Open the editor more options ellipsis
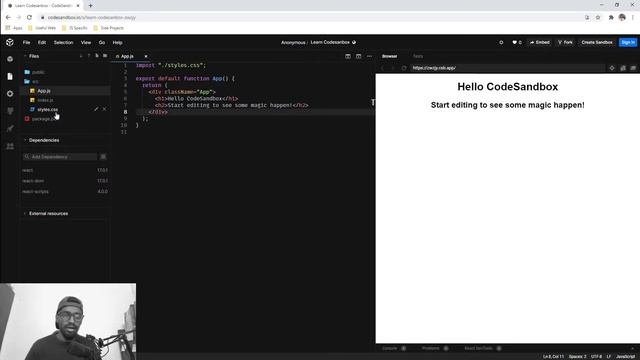 click(x=369, y=56)
